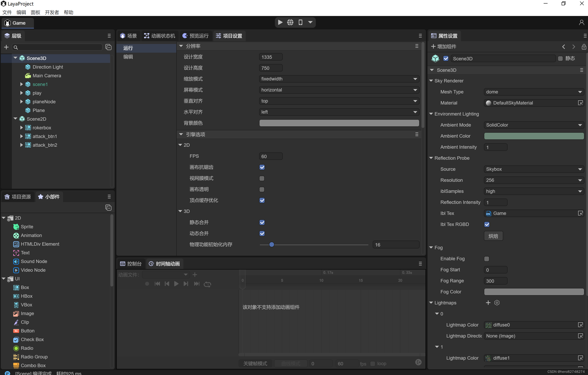Click the Ambient Color swatch to edit
Screen dimensions: 588x375
click(534, 136)
